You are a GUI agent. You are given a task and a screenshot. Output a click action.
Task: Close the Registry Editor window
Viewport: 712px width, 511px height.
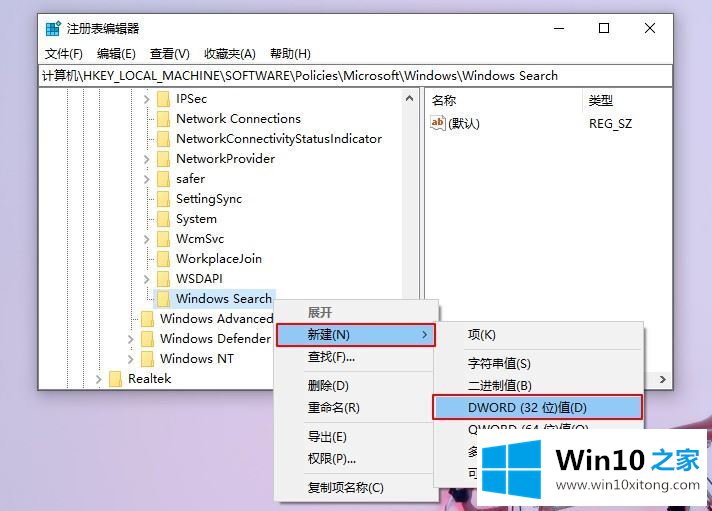click(650, 29)
